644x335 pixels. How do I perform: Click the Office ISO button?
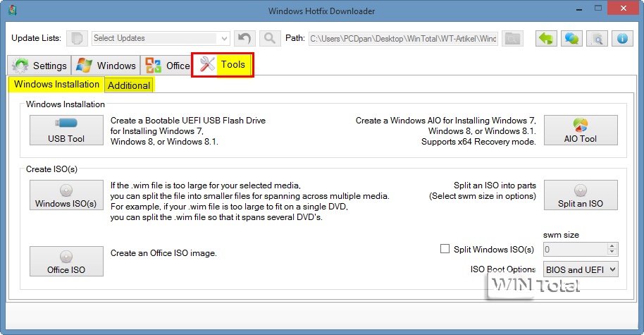pos(66,261)
